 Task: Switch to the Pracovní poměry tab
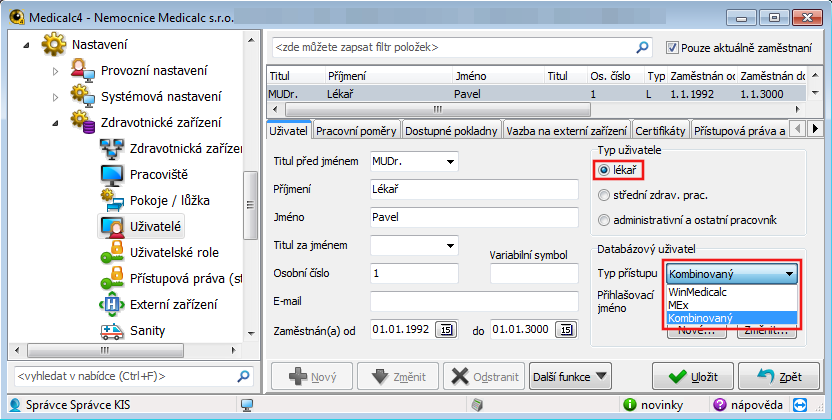(x=357, y=131)
